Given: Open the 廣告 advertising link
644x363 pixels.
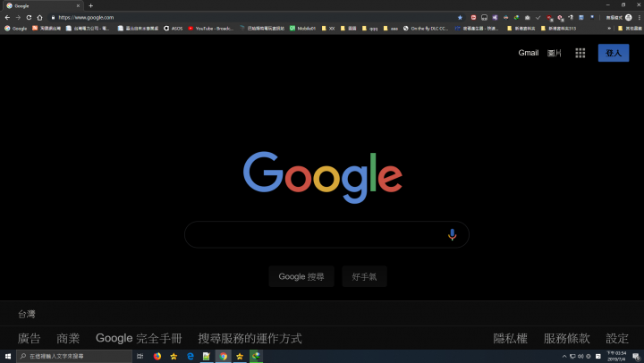Looking at the screenshot, I should (30, 338).
